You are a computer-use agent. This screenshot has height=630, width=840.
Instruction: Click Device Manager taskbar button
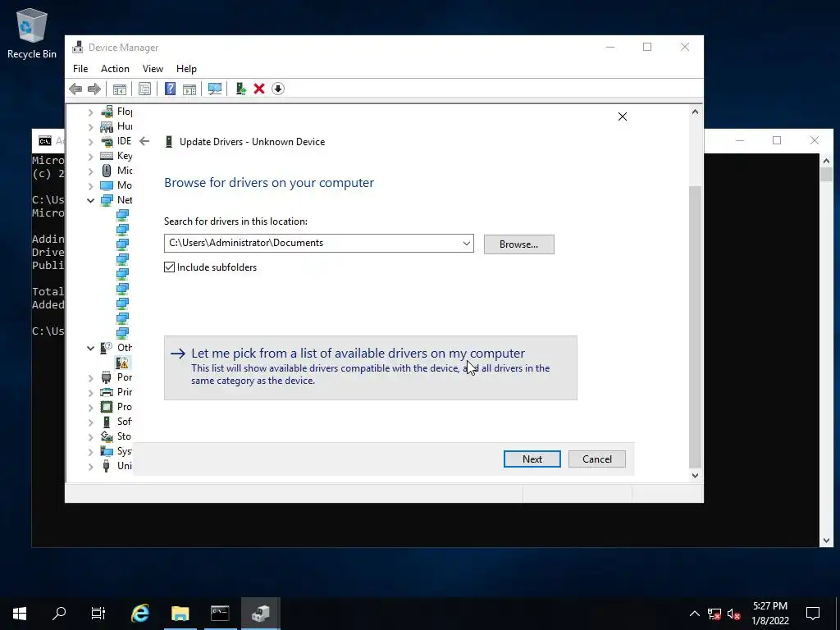click(260, 614)
